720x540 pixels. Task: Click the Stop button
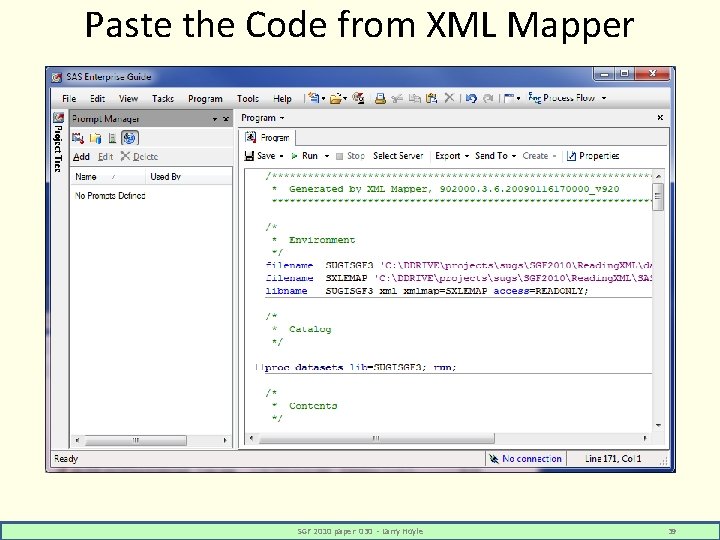coord(350,156)
